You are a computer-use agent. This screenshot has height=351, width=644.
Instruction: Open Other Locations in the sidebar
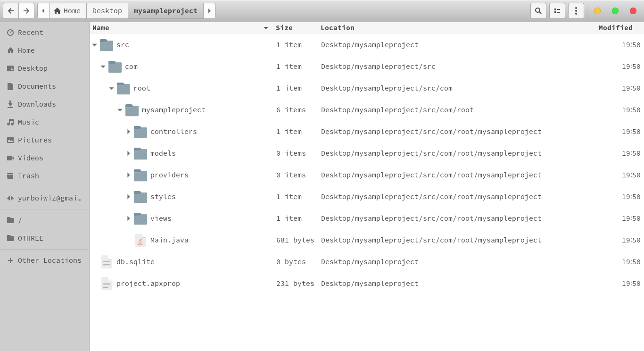tap(45, 260)
